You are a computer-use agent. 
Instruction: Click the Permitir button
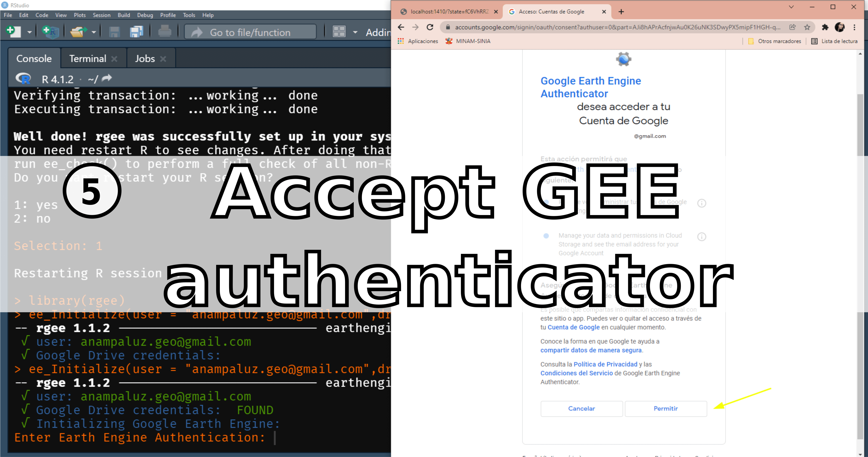[x=666, y=408]
